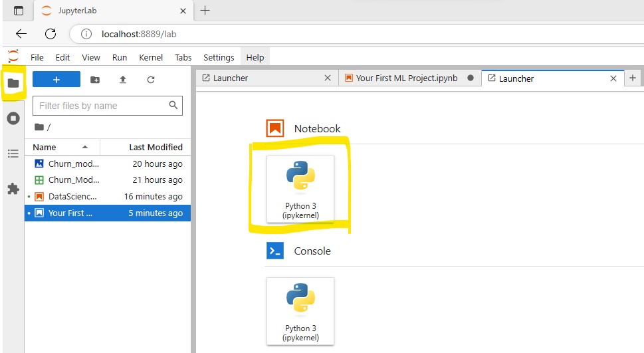Click the Filter files by name field

(108, 106)
